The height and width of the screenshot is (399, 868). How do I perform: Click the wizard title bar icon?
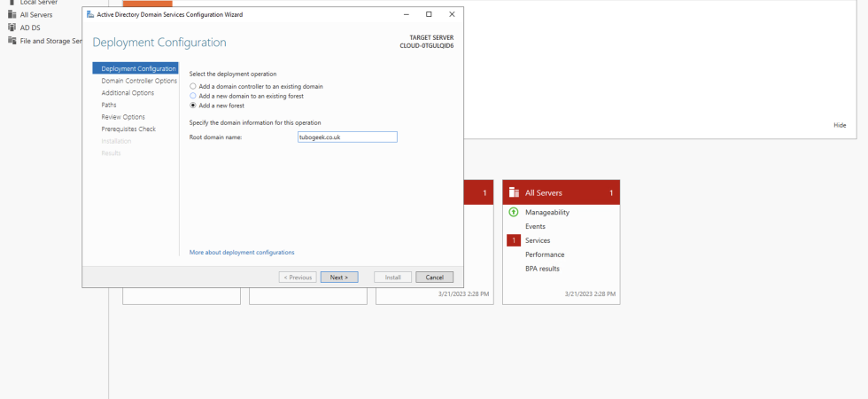[x=90, y=14]
